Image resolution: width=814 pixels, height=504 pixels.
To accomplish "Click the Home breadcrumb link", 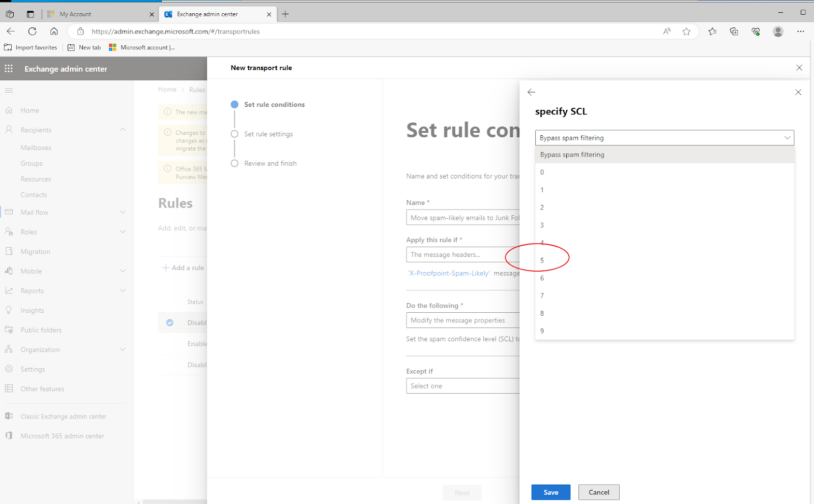I will (x=167, y=90).
